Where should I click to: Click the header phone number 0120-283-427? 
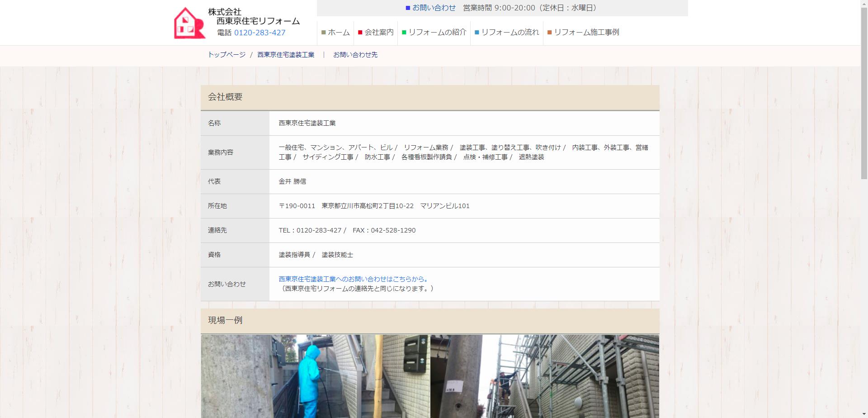259,33
